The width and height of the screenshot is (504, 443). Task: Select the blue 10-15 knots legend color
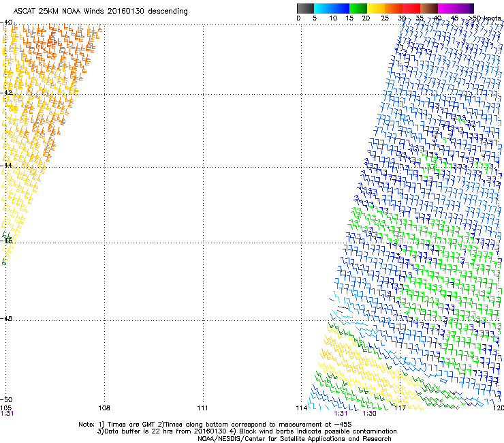point(341,8)
